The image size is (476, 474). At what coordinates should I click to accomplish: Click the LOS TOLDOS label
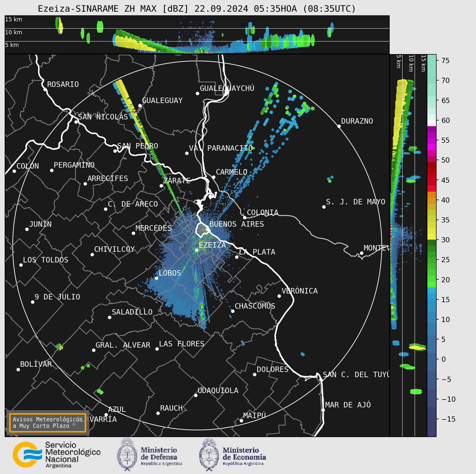click(x=46, y=260)
